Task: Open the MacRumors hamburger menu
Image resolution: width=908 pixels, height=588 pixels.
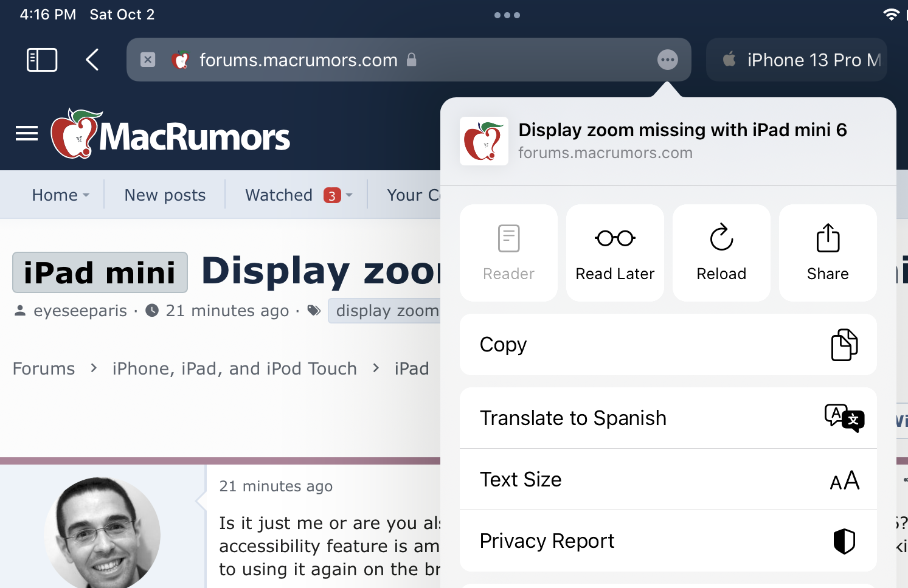Action: (27, 133)
